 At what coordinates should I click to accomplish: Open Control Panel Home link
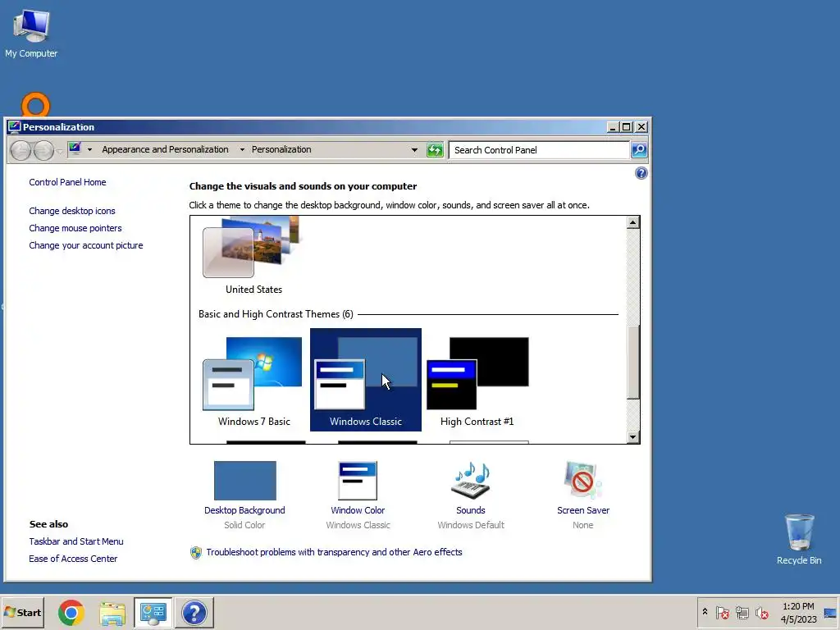pyautogui.click(x=67, y=182)
